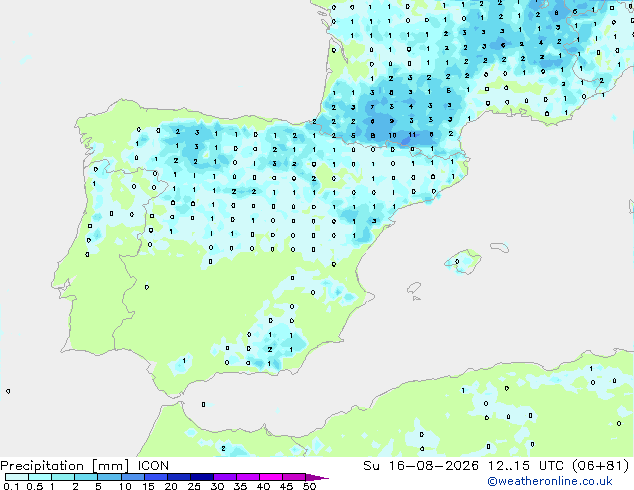The image size is (634, 490).
Task: Click the arrow tip beyond 50 on the legend
Action: tap(317, 477)
